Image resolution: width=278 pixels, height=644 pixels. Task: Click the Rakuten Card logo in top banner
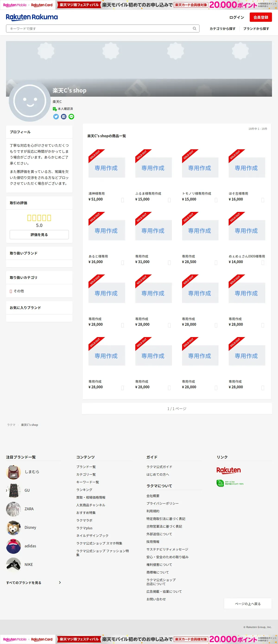point(42,5)
